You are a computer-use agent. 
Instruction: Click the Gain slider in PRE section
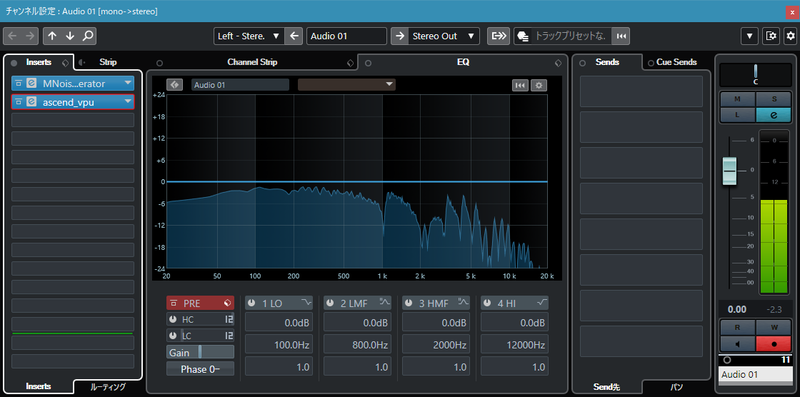(200, 352)
